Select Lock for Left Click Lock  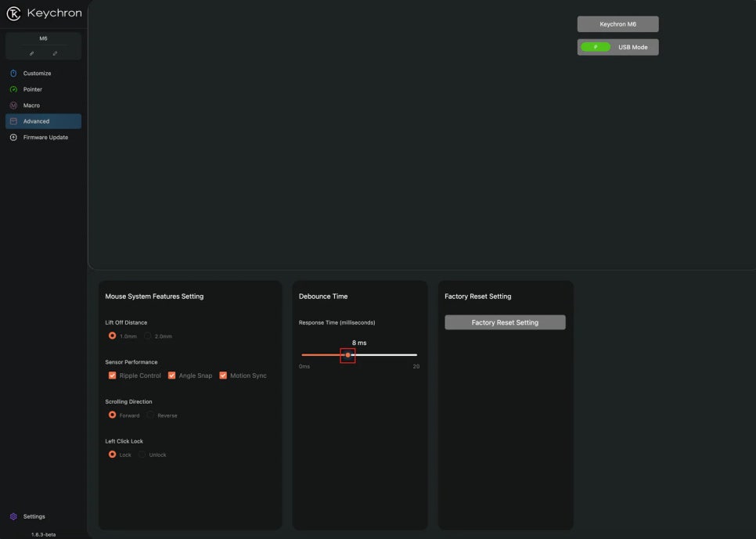point(113,455)
